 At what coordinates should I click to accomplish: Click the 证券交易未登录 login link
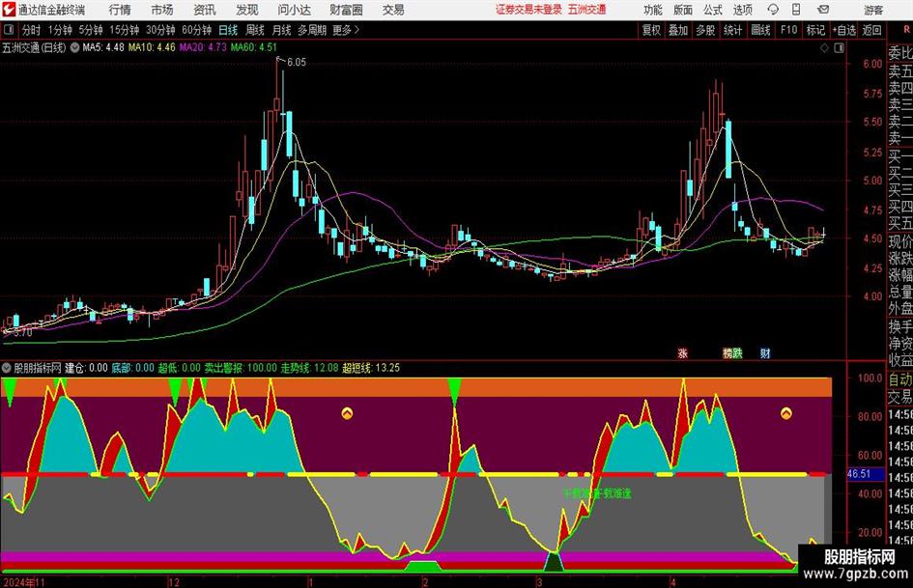[528, 10]
